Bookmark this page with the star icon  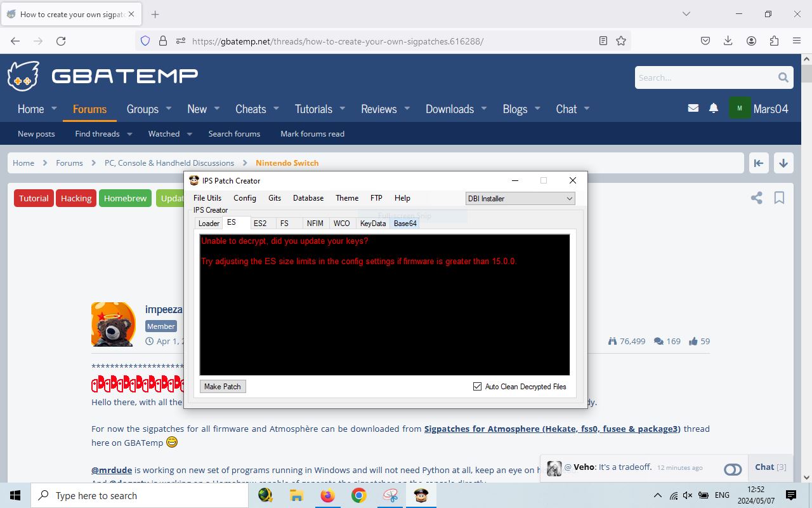point(621,41)
